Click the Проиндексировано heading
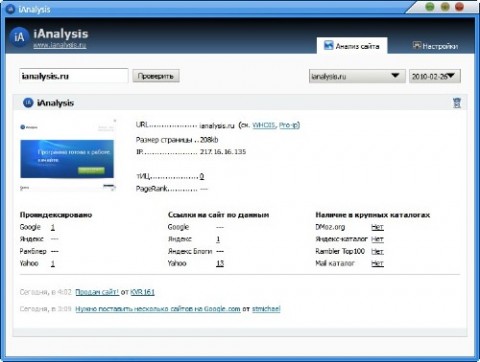Screen dimensions: 480x362 point(56,215)
